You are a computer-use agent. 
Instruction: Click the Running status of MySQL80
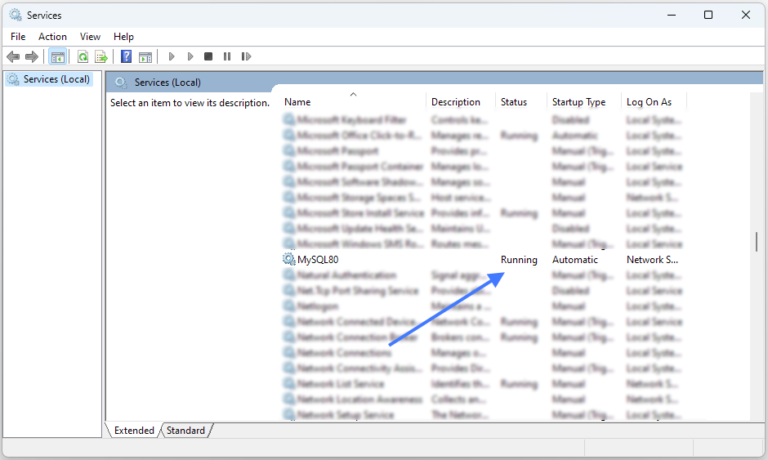coord(519,260)
